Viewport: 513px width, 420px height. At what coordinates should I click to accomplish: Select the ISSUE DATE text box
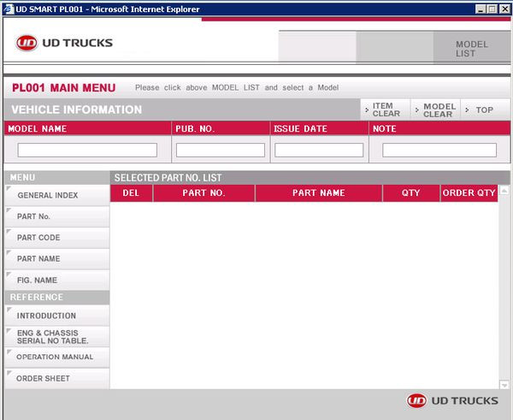click(x=319, y=150)
